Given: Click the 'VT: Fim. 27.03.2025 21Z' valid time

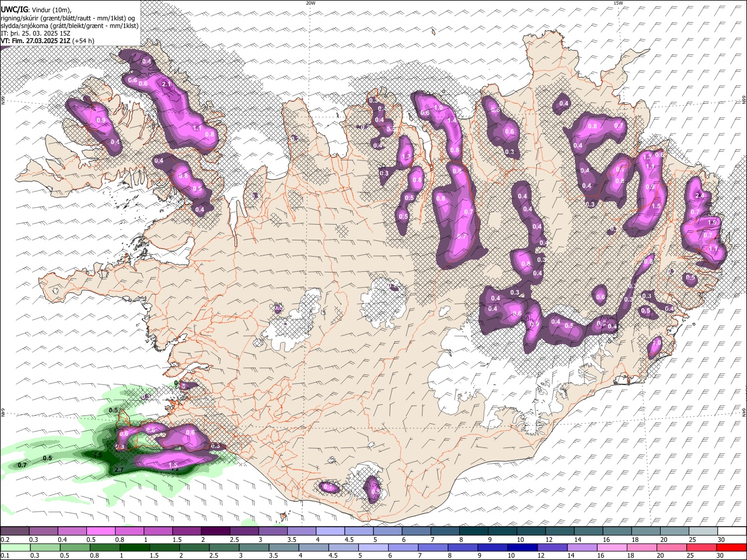Looking at the screenshot, I should [36, 41].
